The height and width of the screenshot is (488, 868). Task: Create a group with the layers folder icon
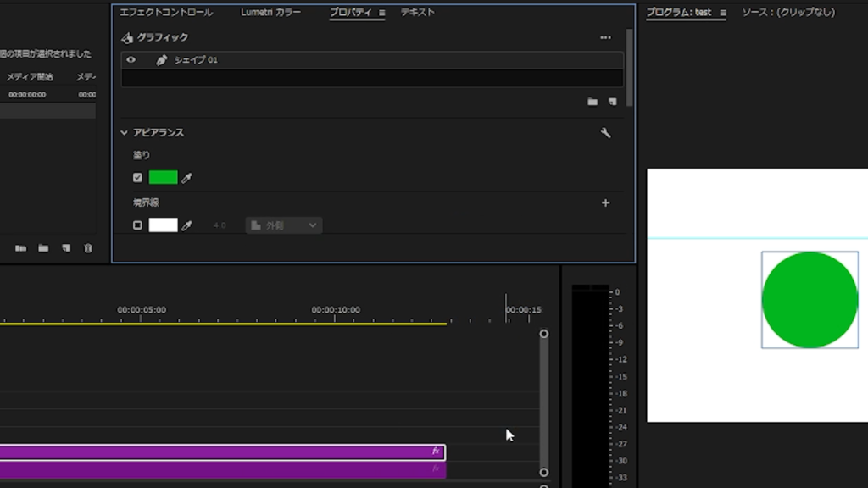tap(593, 102)
